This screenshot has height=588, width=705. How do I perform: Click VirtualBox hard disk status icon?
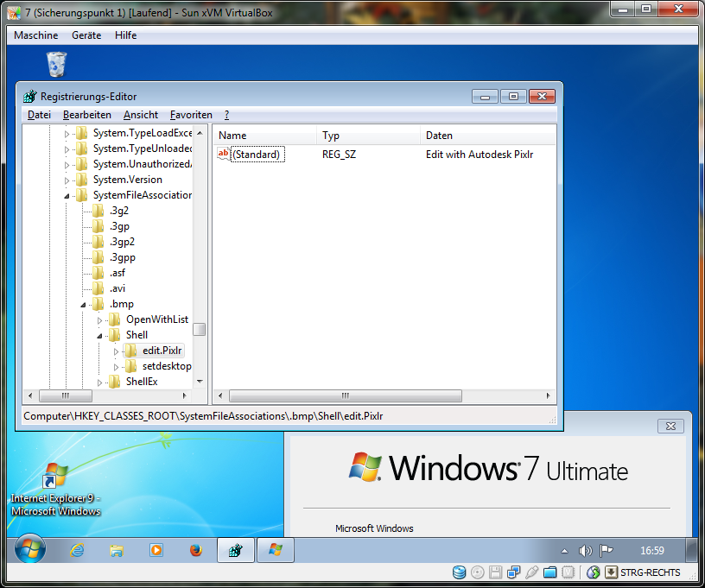click(459, 572)
